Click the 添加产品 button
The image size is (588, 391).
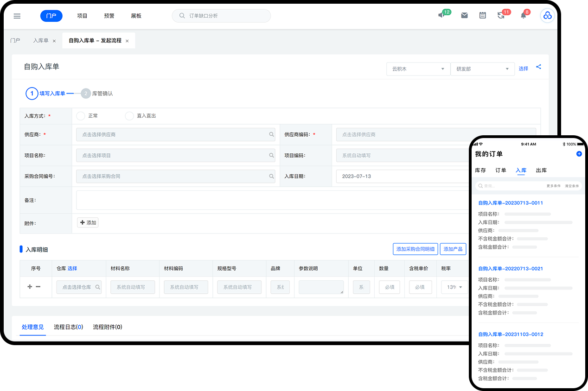pos(453,249)
